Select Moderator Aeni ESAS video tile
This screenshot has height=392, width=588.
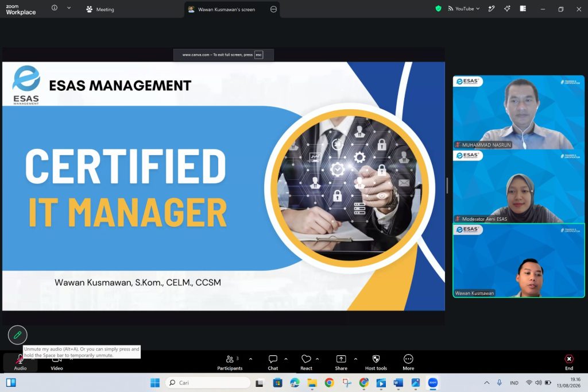[519, 186]
